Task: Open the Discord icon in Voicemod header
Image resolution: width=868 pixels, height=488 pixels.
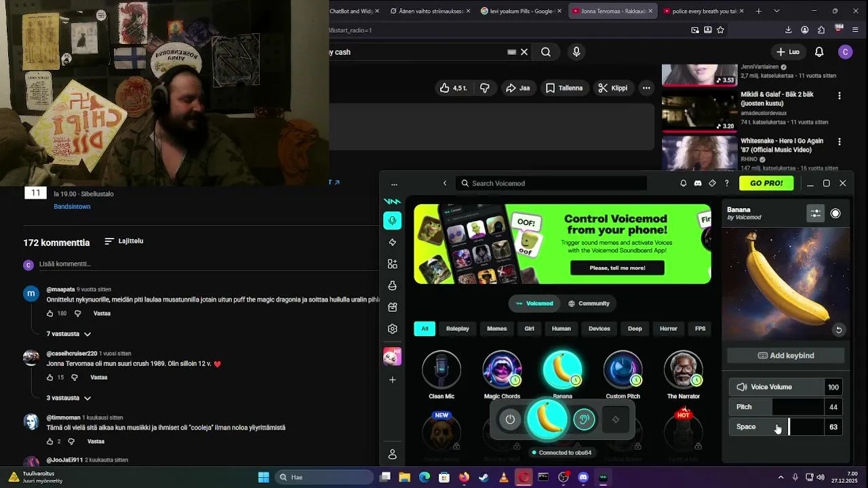Action: click(698, 183)
